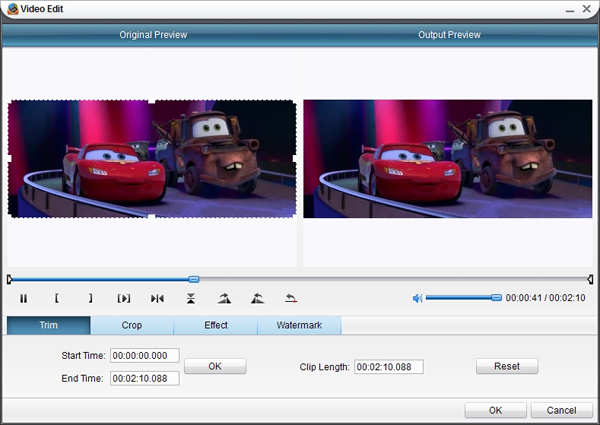Click the left trim marker on timeline

[x=9, y=279]
